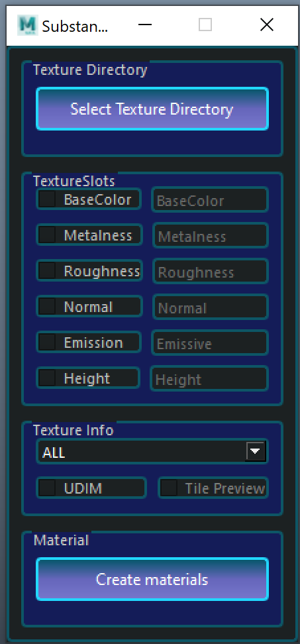Click the dropdown arrow in Texture Info
Screen dimensions: 300x644
(x=255, y=451)
